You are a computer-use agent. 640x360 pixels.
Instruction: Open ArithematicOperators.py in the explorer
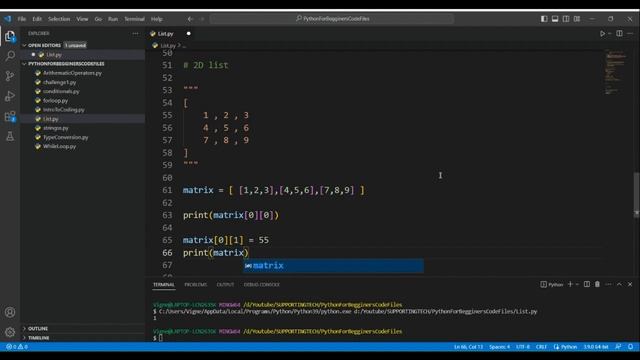click(72, 73)
